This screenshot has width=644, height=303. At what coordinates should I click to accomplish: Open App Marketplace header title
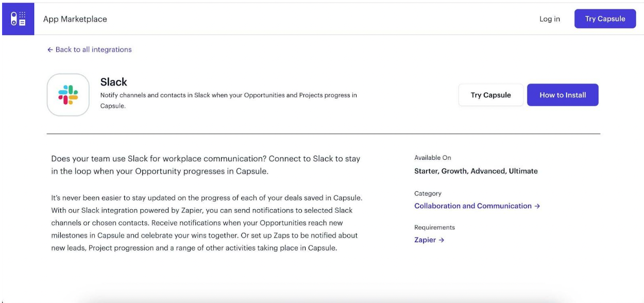(75, 19)
